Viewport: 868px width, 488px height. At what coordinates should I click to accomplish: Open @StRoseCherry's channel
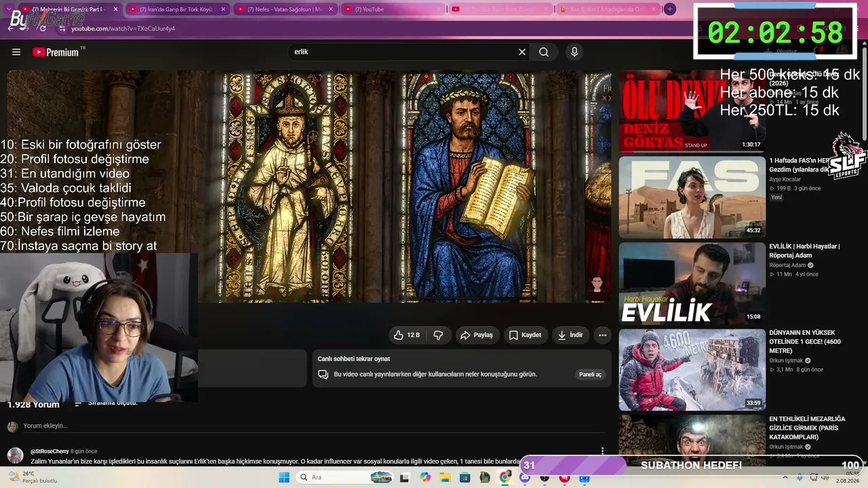50,451
